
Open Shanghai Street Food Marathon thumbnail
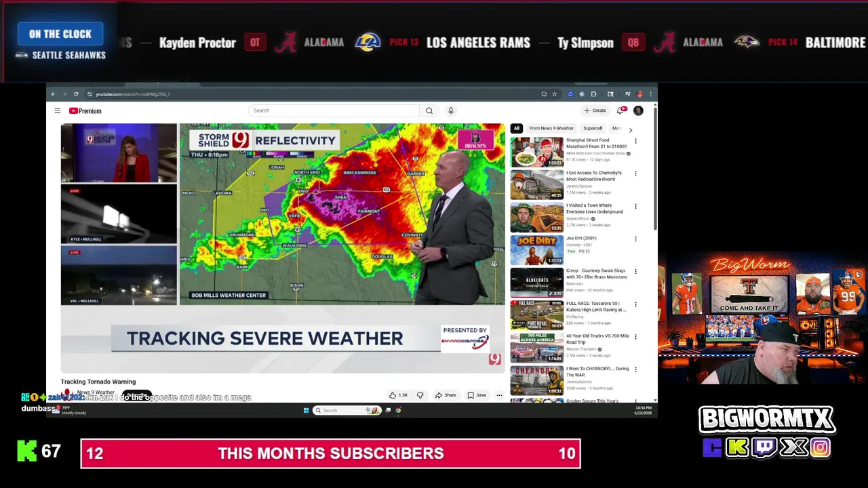(536, 152)
